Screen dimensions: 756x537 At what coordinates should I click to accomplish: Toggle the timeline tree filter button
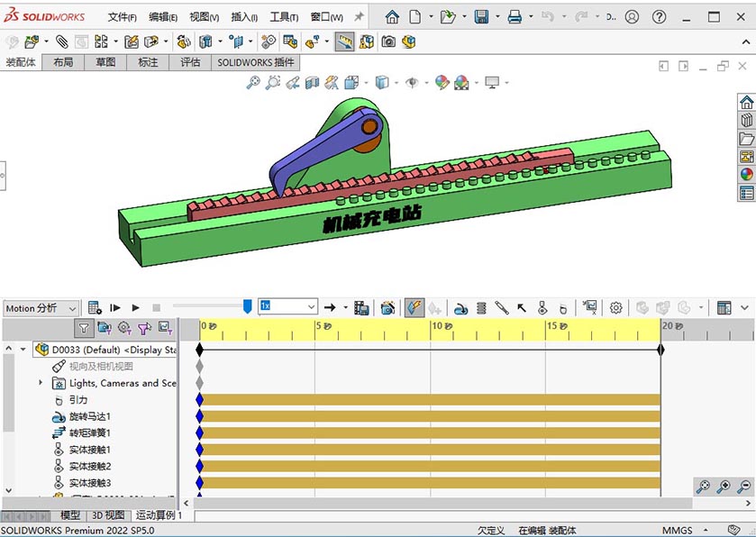point(83,328)
